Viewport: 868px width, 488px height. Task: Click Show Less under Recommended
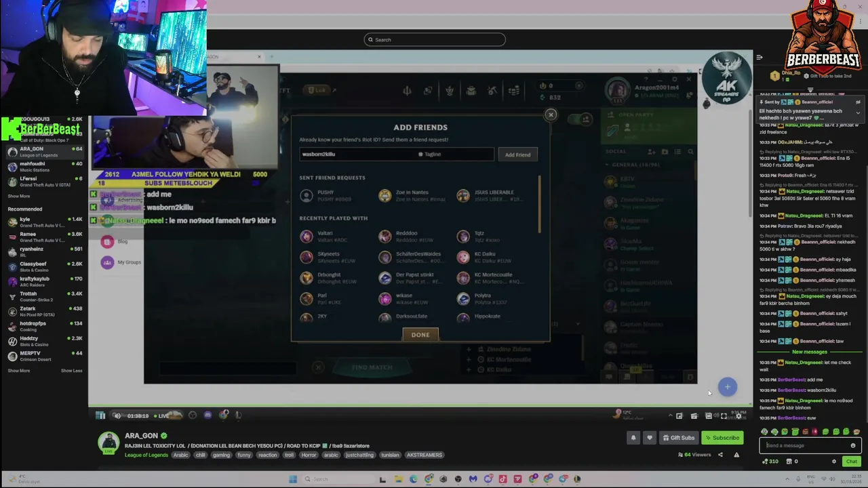(71, 371)
